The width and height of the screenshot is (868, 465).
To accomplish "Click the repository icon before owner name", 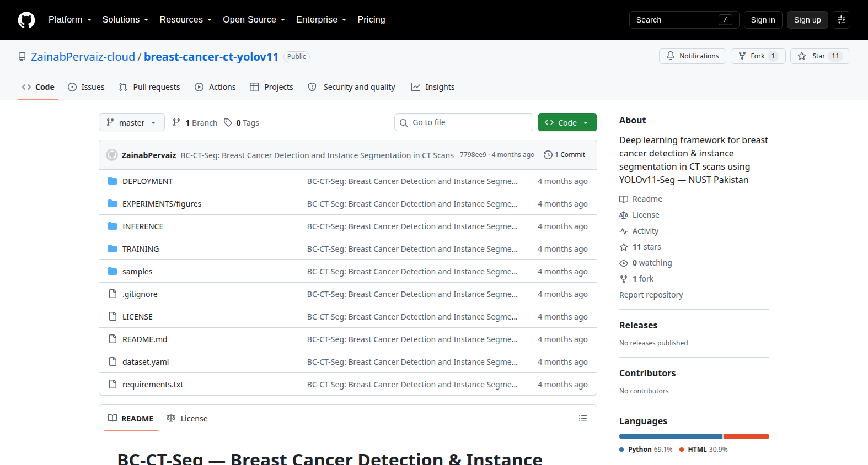I will click(22, 57).
